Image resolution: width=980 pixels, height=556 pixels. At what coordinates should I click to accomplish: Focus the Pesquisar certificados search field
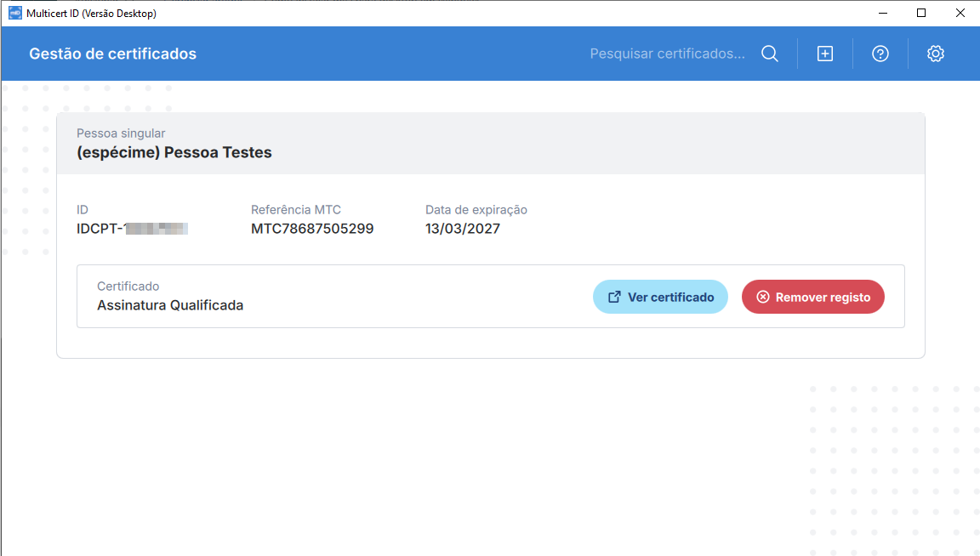point(668,54)
